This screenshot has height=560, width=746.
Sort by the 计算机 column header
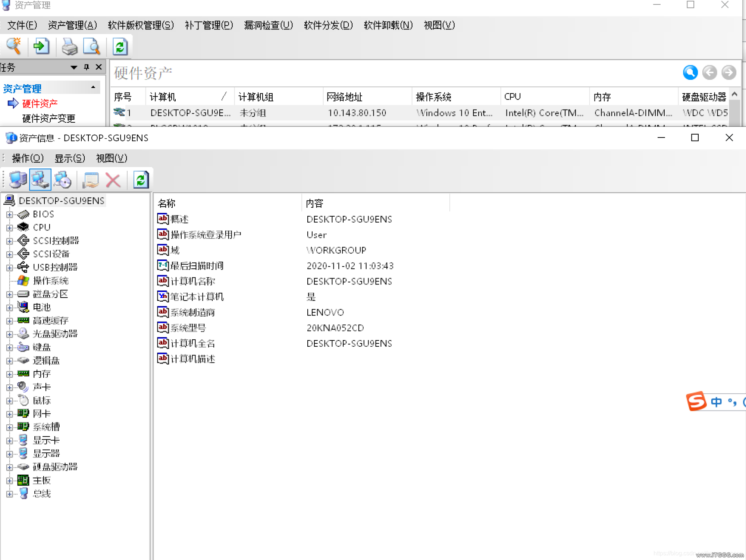[189, 97]
